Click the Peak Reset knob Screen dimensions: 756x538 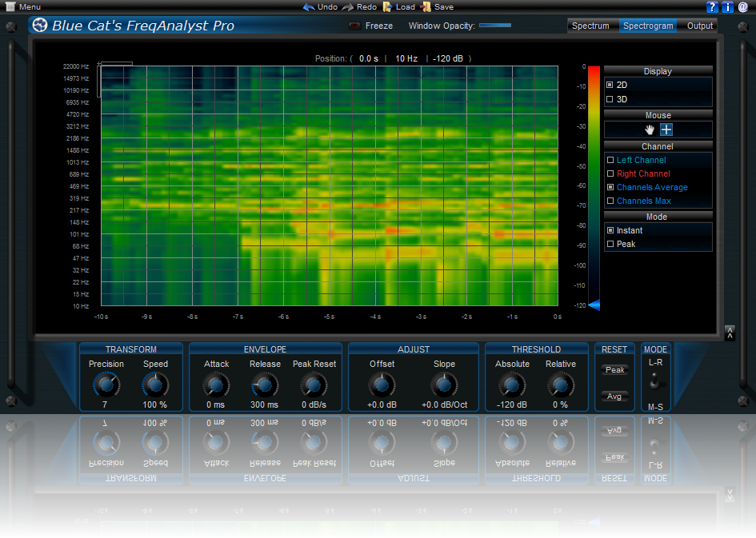coord(314,385)
